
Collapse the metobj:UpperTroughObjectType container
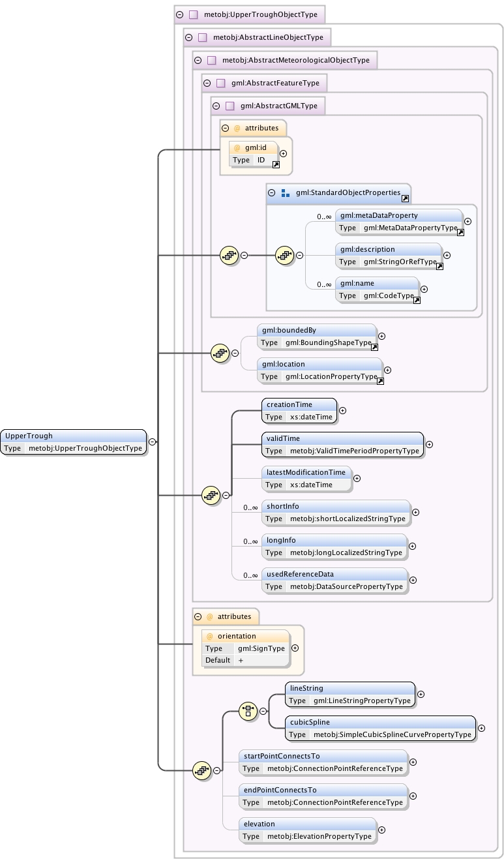[179, 14]
